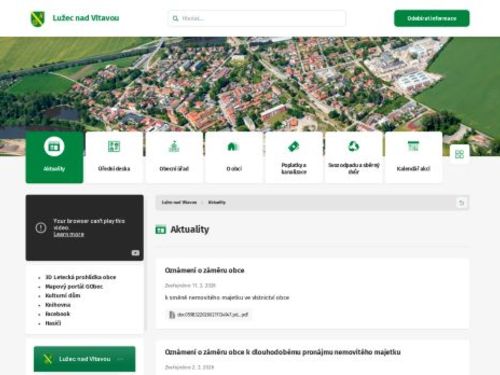The image size is (500, 375).
Task: Open the grid menu of all sections
Action: (x=459, y=154)
